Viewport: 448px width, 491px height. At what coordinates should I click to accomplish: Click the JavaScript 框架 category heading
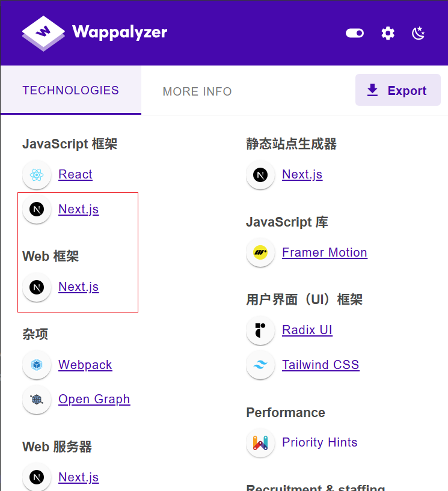pyautogui.click(x=70, y=144)
